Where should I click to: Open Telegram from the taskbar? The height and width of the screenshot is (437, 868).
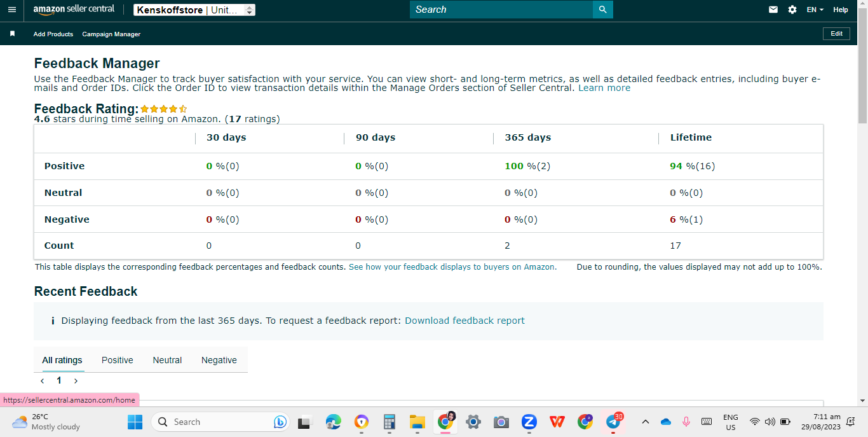point(613,422)
